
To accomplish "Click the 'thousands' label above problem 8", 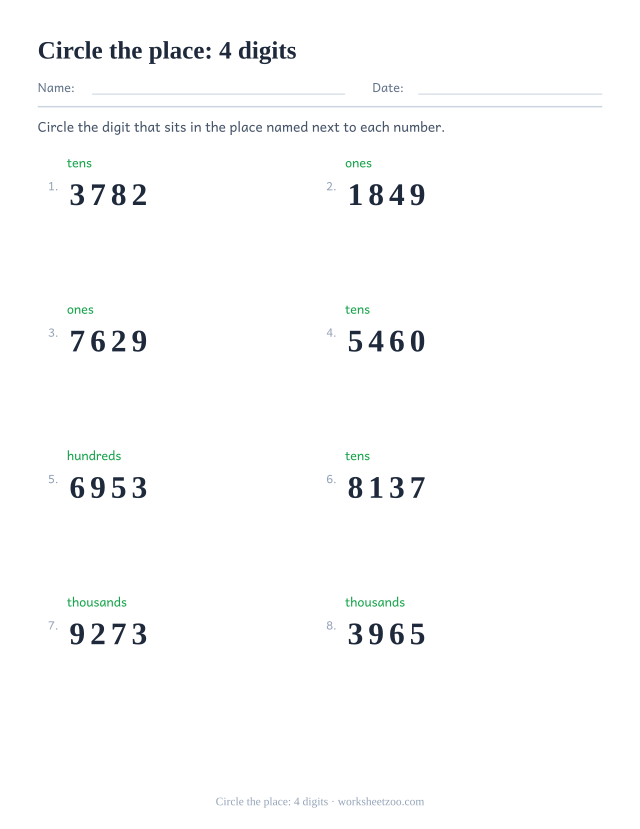I will tap(375, 602).
